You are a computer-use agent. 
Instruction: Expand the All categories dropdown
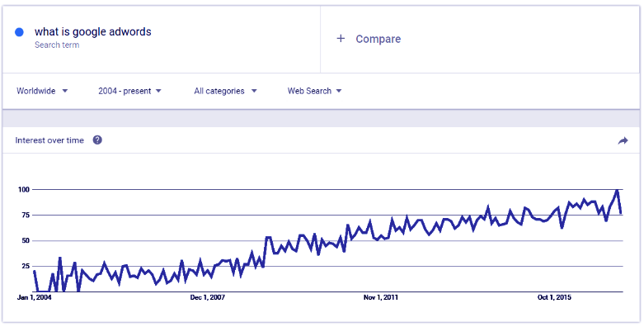pyautogui.click(x=225, y=91)
